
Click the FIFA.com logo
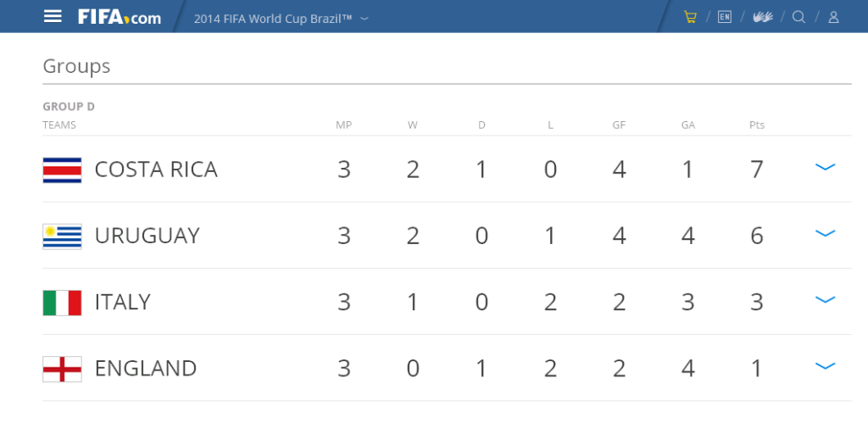(x=120, y=17)
